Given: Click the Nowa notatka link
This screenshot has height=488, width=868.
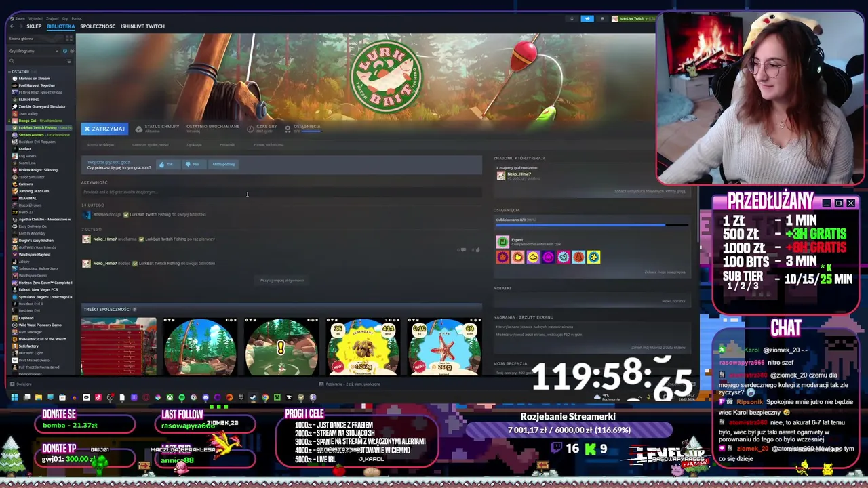Looking at the screenshot, I should click(673, 301).
